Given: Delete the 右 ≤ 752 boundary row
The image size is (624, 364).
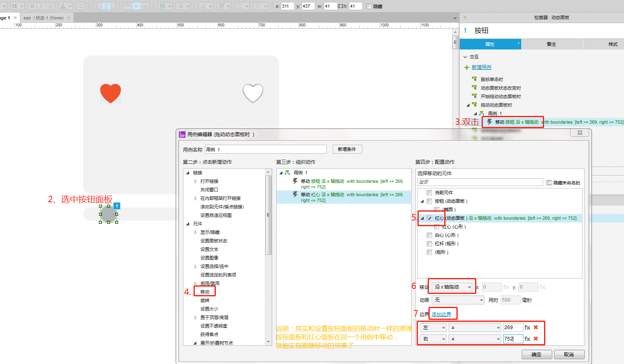Looking at the screenshot, I should (x=536, y=338).
